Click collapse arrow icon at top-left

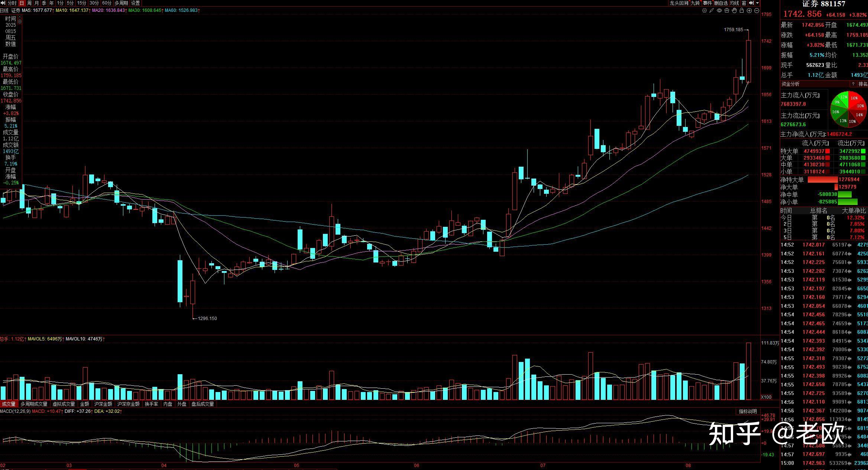pyautogui.click(x=3, y=3)
